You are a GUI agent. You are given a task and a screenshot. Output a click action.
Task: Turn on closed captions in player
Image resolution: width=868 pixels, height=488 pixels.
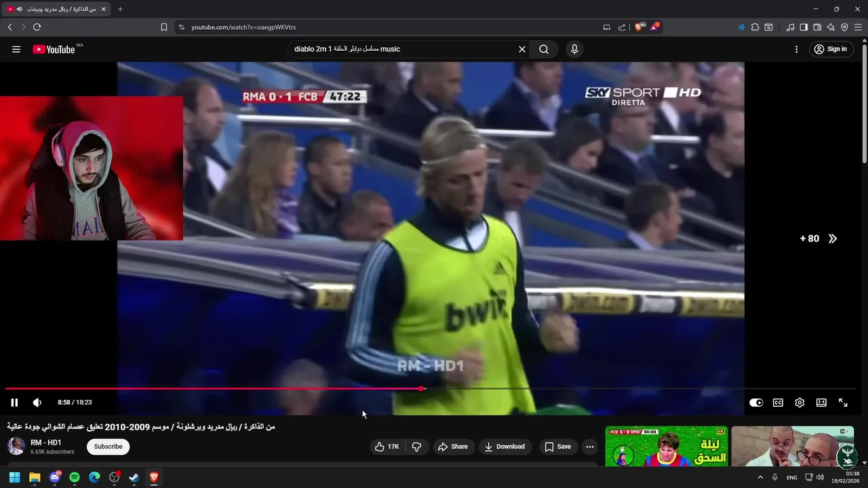(778, 403)
